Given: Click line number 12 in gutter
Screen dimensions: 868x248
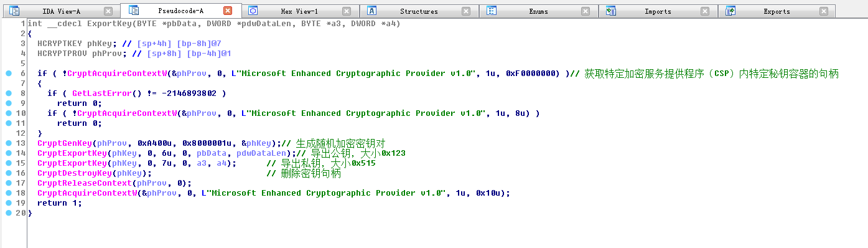Looking at the screenshot, I should click(21, 133).
